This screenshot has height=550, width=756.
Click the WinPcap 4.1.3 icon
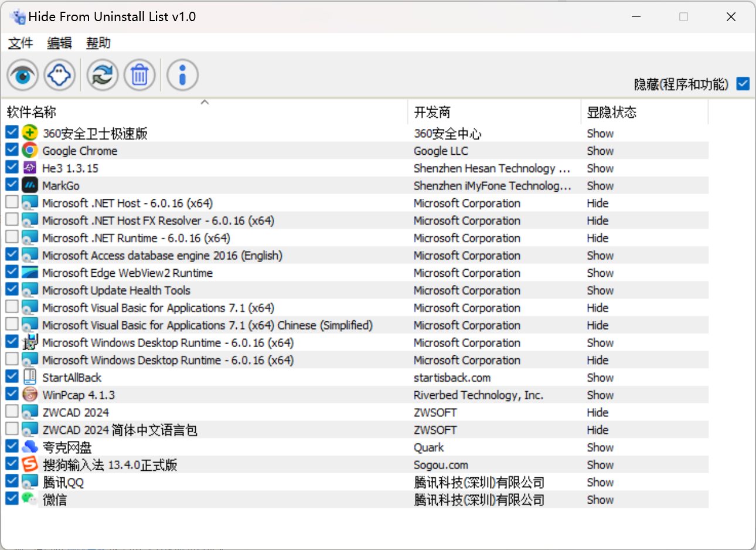click(30, 395)
